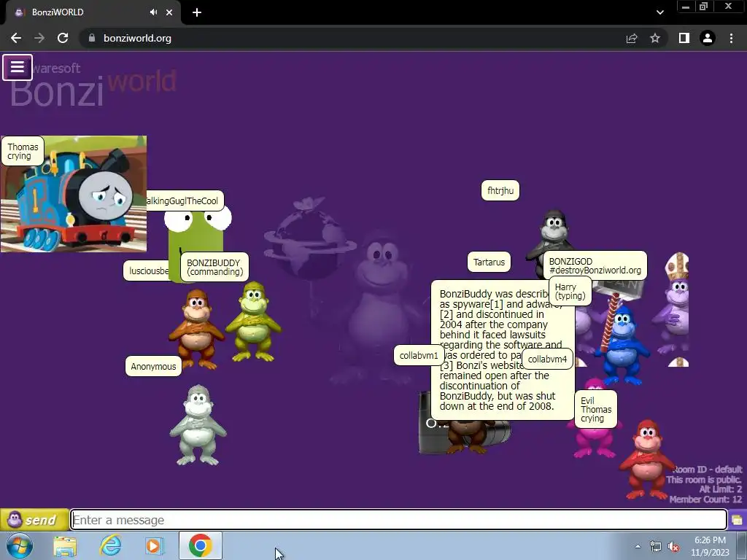
Task: Click the 'Harry (typing)' name tag
Action: click(570, 292)
